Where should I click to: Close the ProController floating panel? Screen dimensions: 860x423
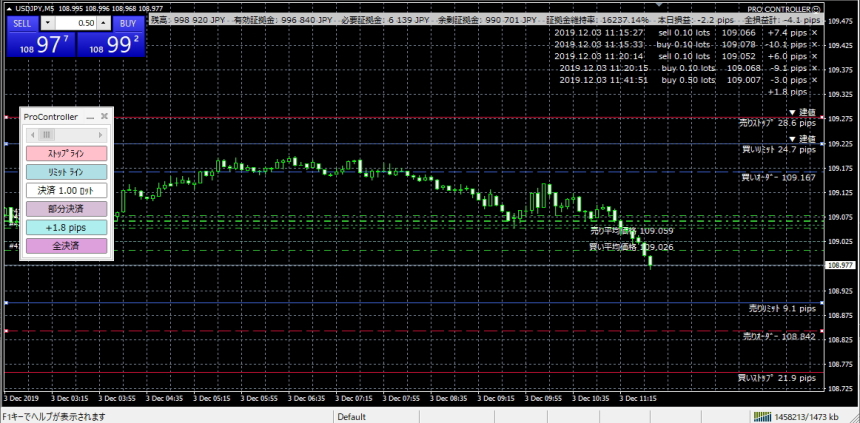coord(104,116)
